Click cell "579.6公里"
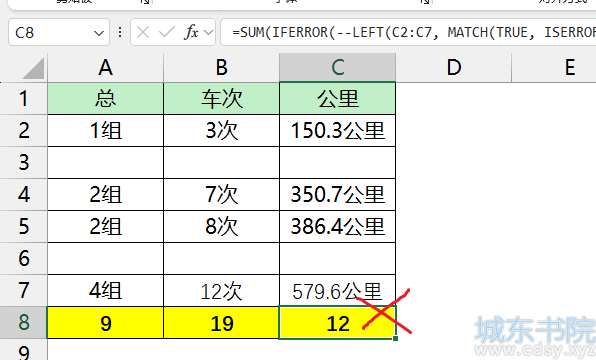596x360 pixels. coord(338,290)
